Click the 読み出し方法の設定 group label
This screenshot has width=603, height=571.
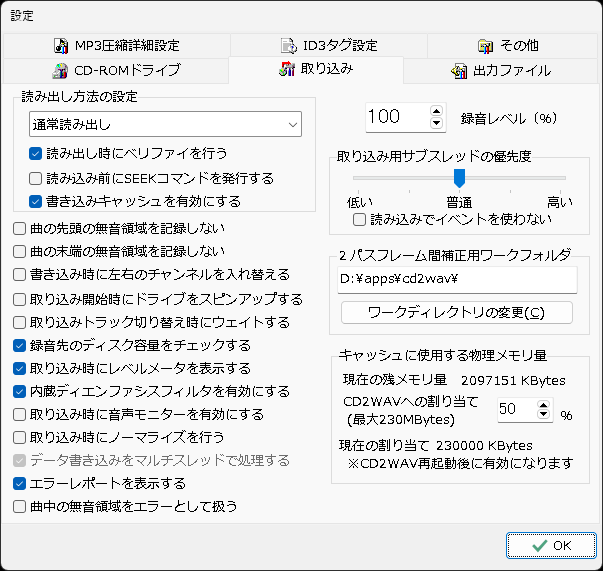[x=79, y=97]
